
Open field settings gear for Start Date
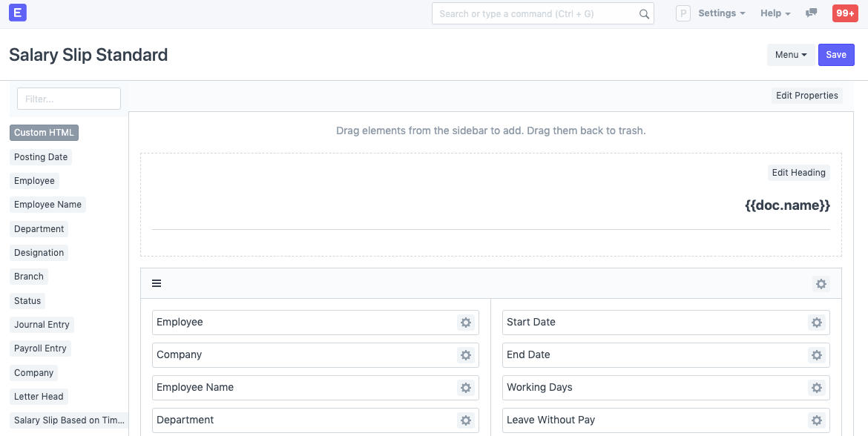click(x=816, y=323)
